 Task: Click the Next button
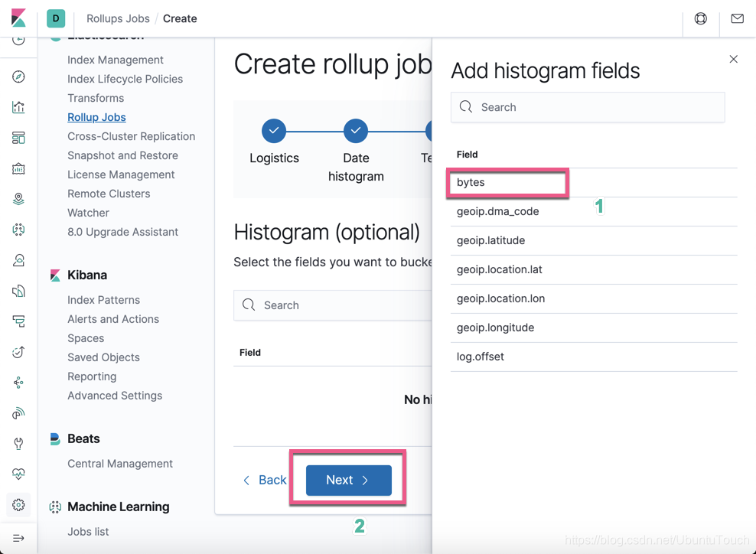(x=349, y=481)
